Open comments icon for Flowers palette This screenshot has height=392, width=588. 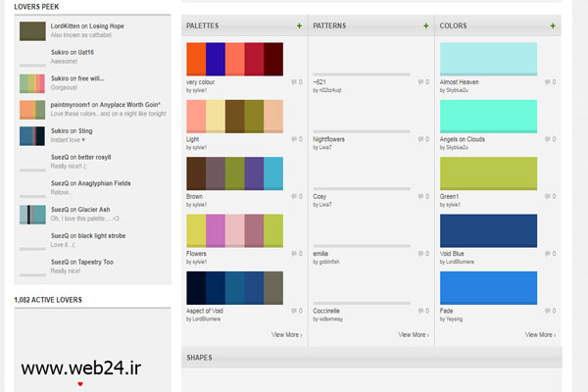pos(294,254)
